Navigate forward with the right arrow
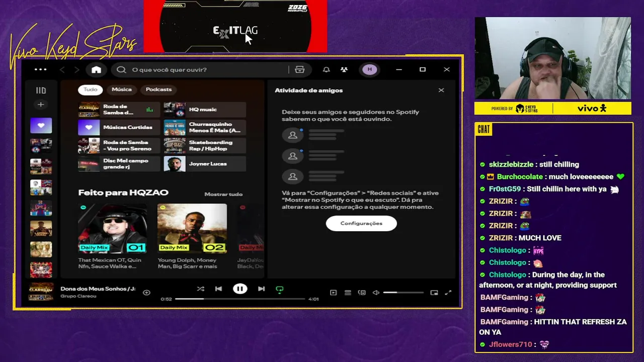Image resolution: width=644 pixels, height=362 pixels. coord(76,69)
